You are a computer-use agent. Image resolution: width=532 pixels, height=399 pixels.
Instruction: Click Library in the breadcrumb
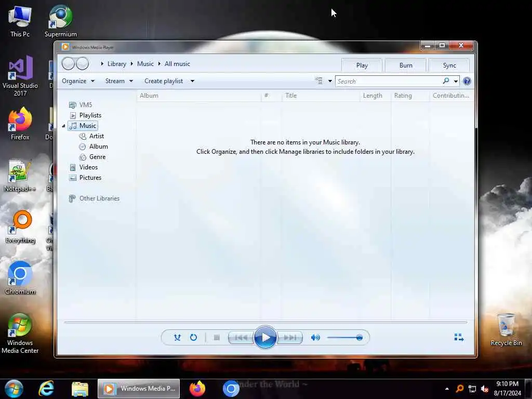tap(117, 64)
